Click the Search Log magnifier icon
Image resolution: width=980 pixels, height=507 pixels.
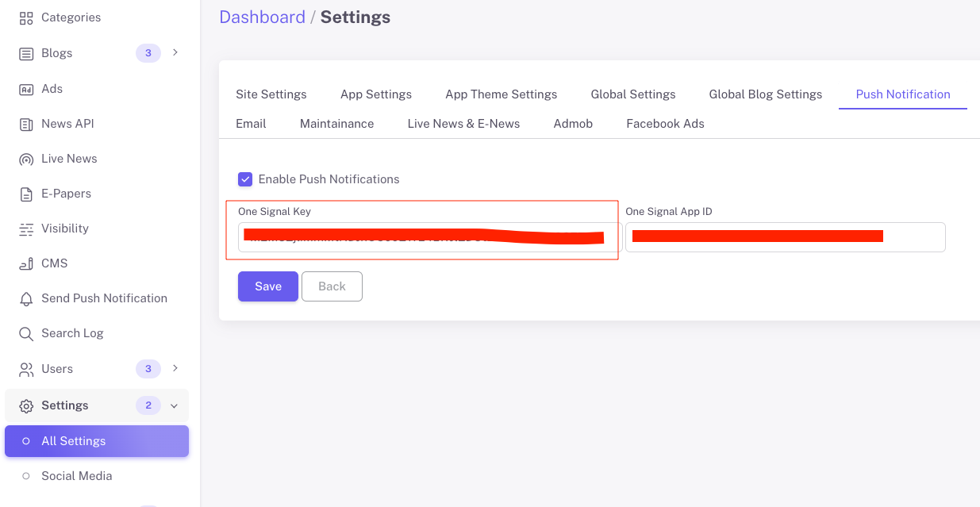(26, 333)
